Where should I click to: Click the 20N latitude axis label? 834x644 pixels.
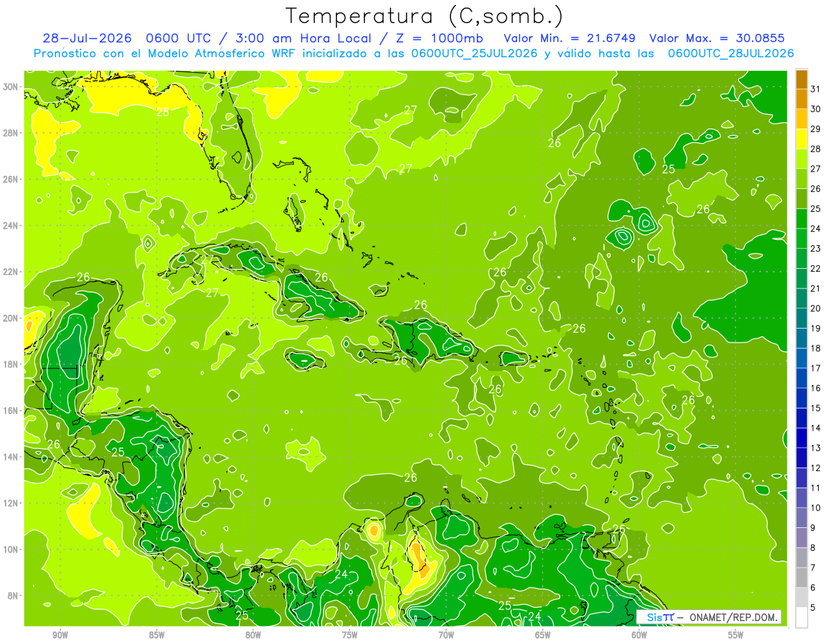pos(12,318)
